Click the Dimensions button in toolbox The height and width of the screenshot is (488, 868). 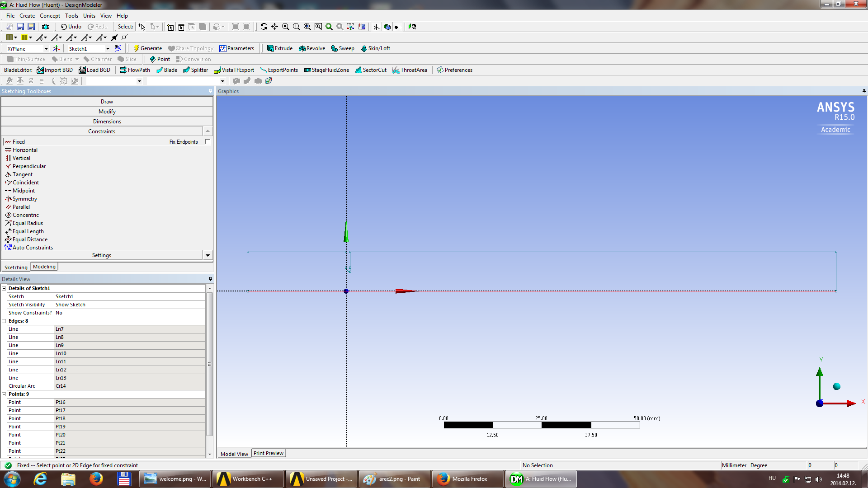tap(107, 121)
